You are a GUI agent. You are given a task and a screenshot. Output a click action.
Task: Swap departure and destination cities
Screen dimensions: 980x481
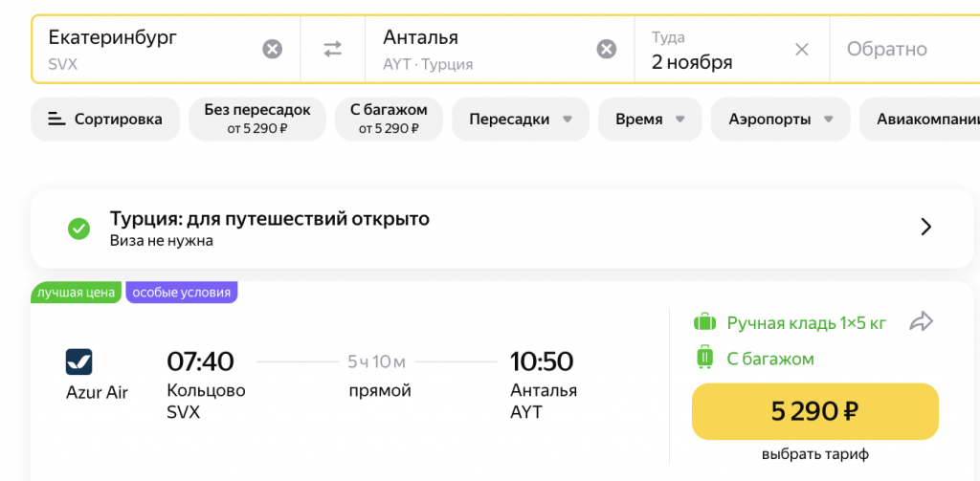click(x=332, y=49)
